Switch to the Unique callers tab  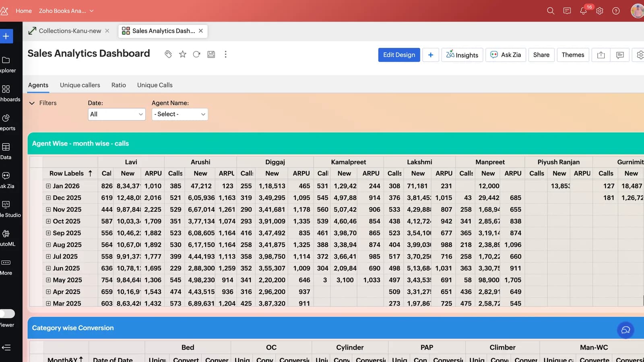(x=80, y=85)
